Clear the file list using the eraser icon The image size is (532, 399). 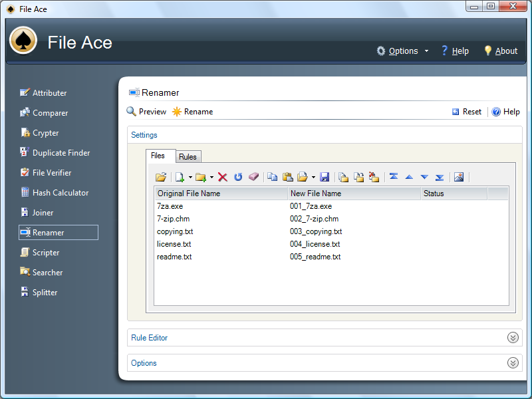[x=253, y=177]
